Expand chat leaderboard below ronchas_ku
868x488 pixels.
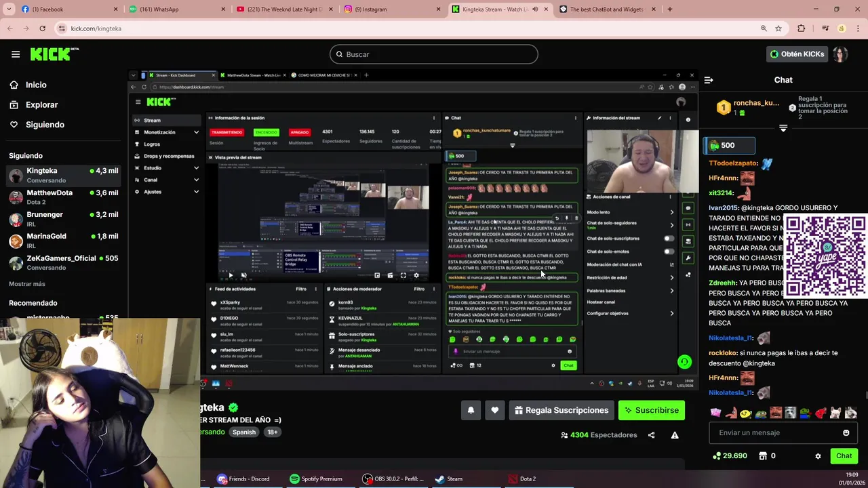[783, 128]
